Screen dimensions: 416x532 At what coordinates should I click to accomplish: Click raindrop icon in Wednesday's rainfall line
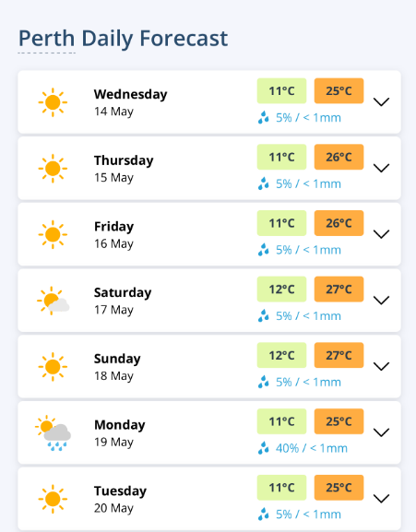click(x=263, y=118)
